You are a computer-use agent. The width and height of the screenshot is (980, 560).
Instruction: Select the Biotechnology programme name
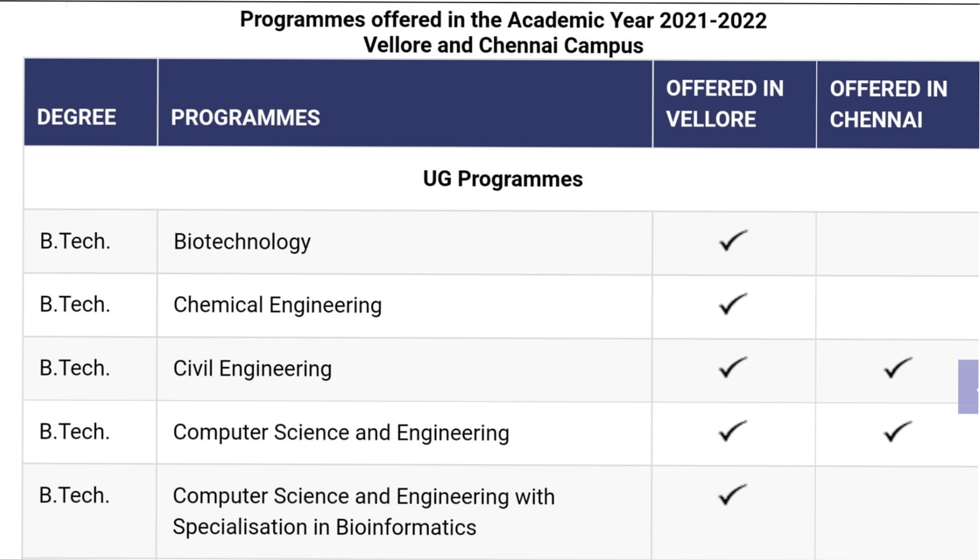tap(242, 242)
